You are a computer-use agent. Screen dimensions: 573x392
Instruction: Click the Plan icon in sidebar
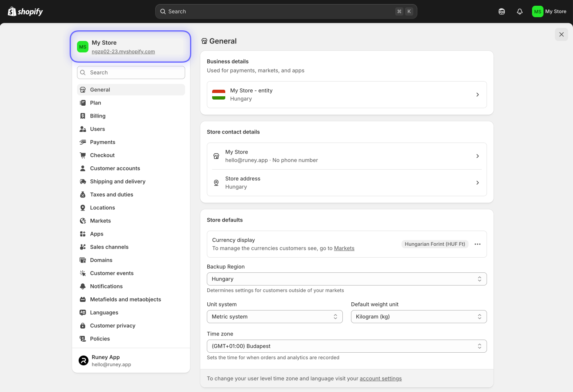pos(83,103)
